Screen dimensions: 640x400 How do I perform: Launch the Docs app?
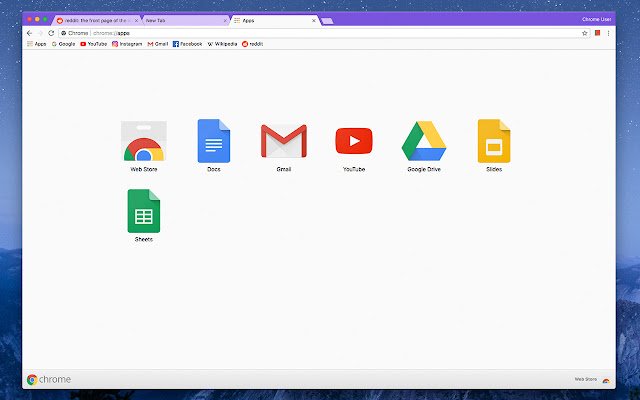213,141
